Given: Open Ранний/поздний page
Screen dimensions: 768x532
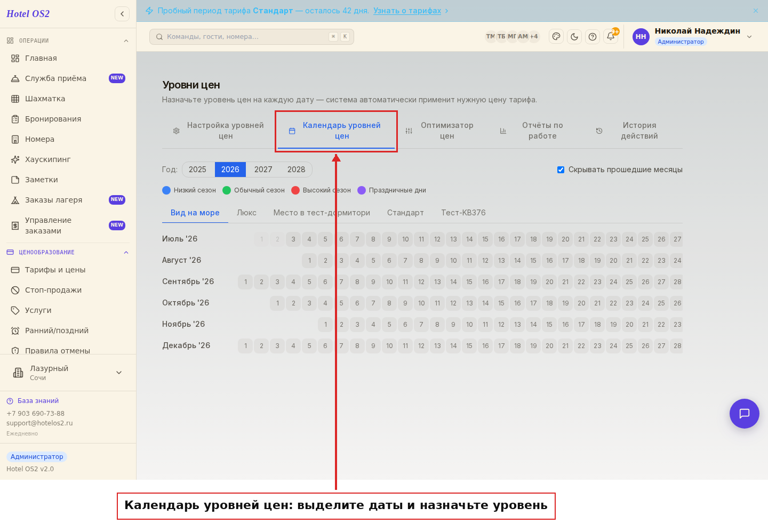Looking at the screenshot, I should click(x=68, y=331).
